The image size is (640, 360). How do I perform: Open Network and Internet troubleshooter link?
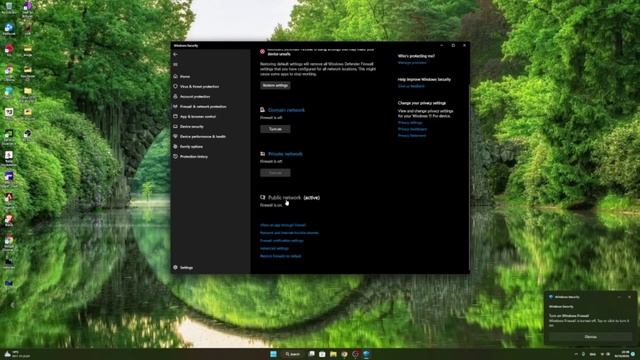click(289, 233)
